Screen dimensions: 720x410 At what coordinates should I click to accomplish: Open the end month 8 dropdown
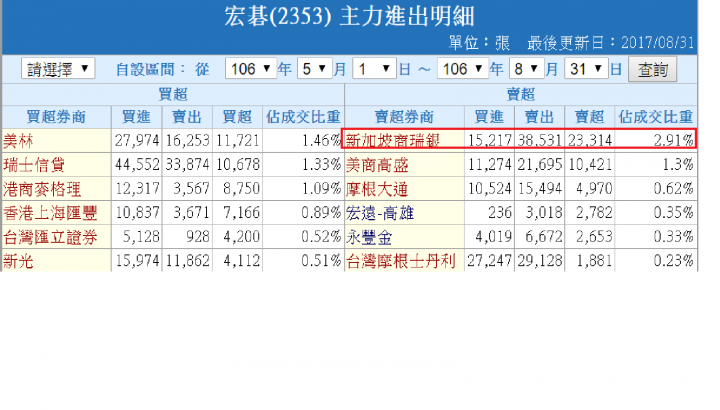point(527,69)
